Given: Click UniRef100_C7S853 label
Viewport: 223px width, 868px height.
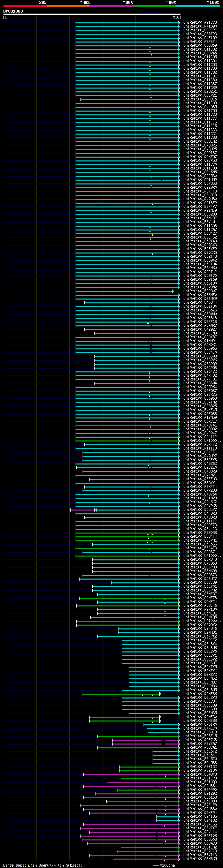Looking at the screenshot, I should coord(200,563).
